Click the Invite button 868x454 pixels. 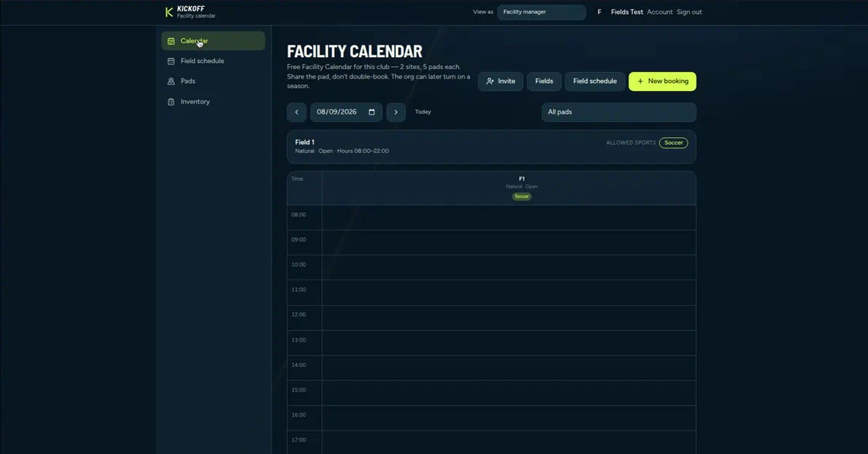[500, 81]
